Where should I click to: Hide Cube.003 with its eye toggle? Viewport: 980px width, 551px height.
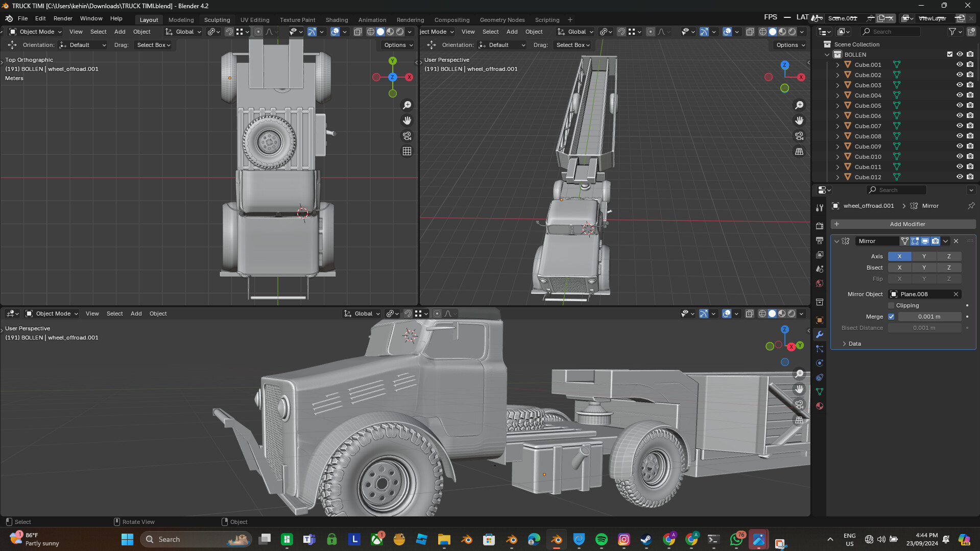point(959,85)
